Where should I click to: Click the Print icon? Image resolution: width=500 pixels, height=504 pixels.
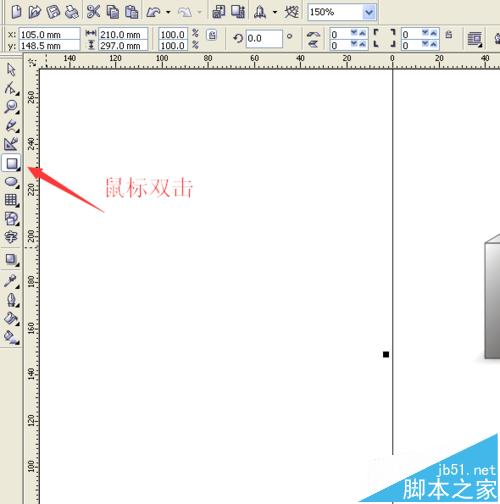coord(71,12)
